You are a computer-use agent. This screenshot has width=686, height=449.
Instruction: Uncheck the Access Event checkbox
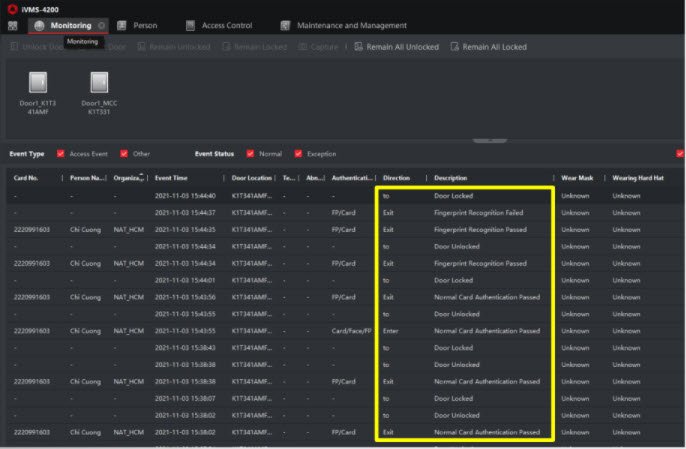61,154
